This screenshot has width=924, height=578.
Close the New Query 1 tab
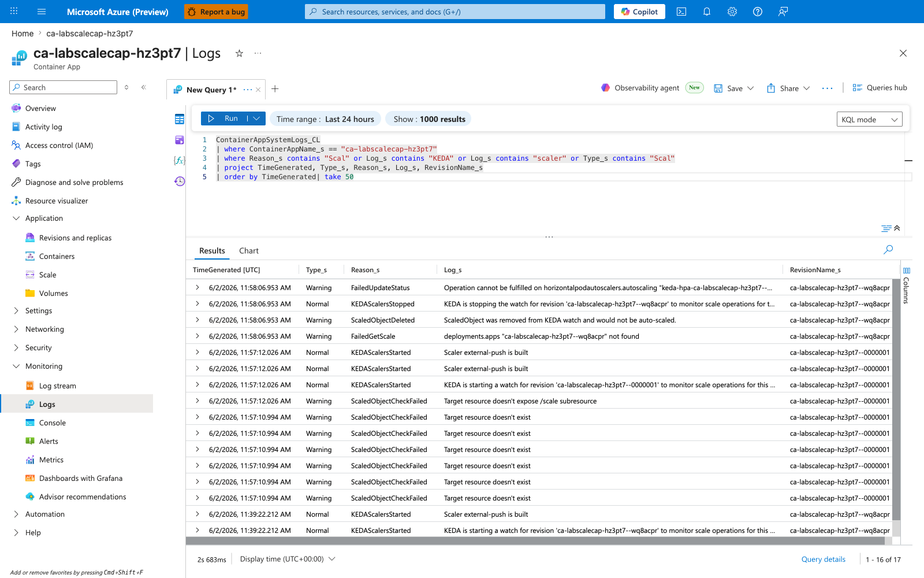pos(258,90)
